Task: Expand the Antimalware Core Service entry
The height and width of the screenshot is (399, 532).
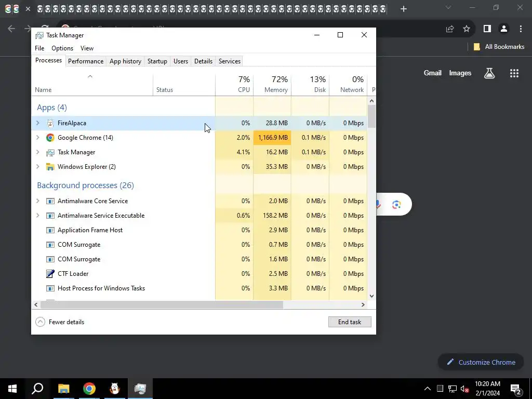Action: (x=38, y=201)
